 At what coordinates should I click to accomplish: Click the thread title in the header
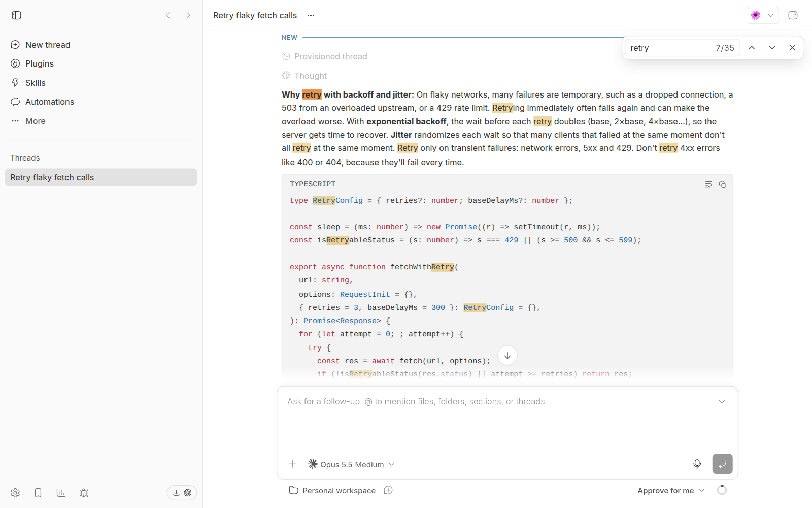[x=255, y=15]
